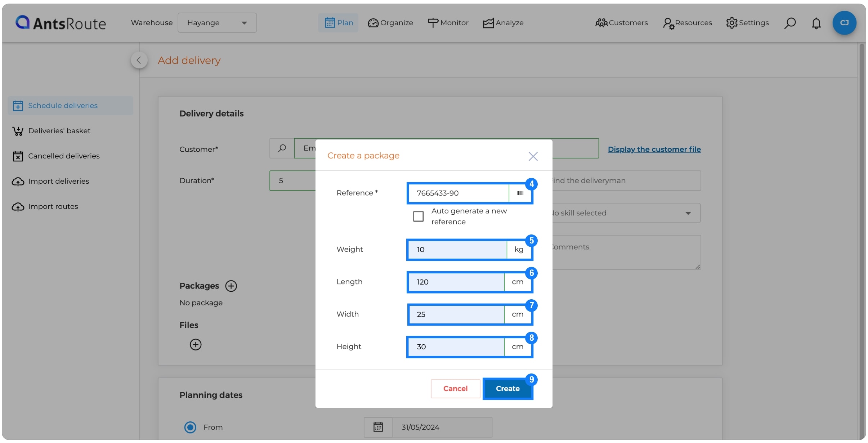This screenshot has height=443, width=868.
Task: Click the back arrow beside Add delivery
Action: 139,60
